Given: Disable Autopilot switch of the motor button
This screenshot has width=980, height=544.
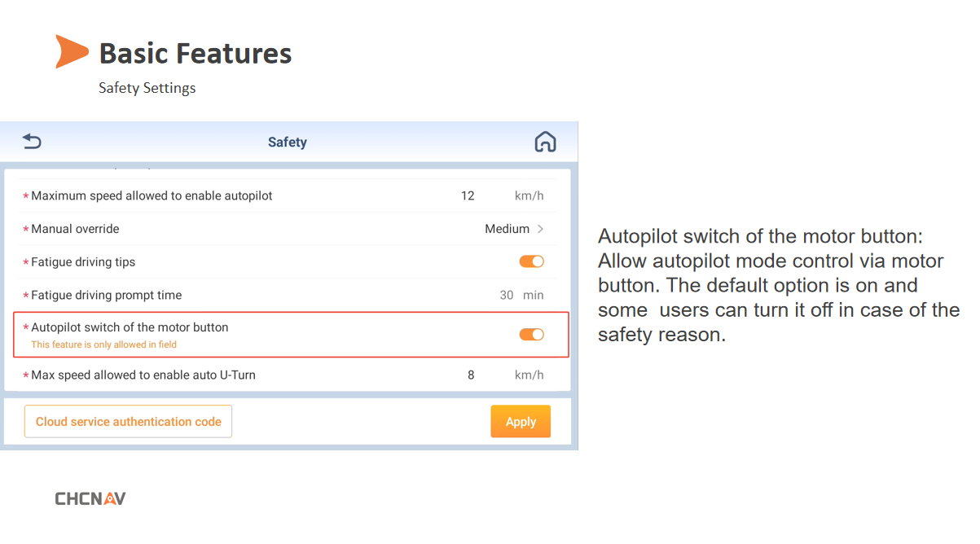Looking at the screenshot, I should click(531, 334).
